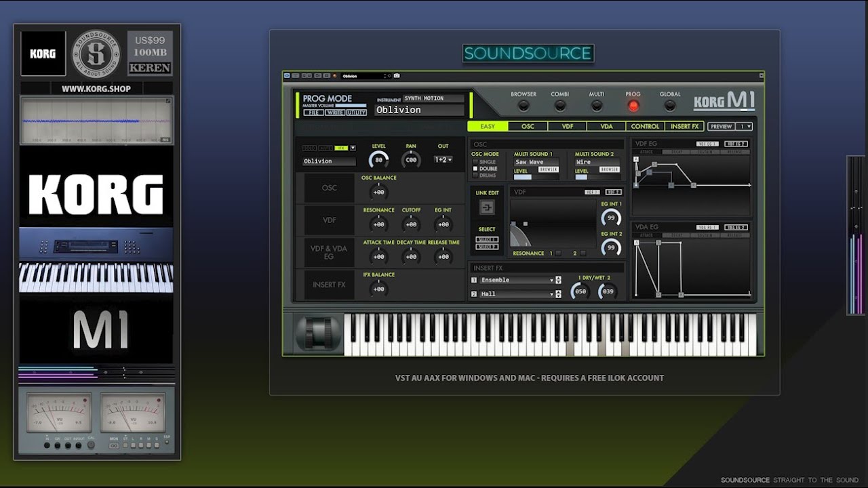Click the EG INT 1 knob showing 99

coord(611,218)
